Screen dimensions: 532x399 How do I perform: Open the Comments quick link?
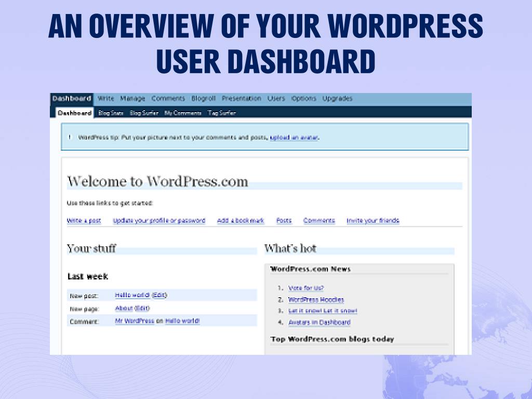coord(319,220)
